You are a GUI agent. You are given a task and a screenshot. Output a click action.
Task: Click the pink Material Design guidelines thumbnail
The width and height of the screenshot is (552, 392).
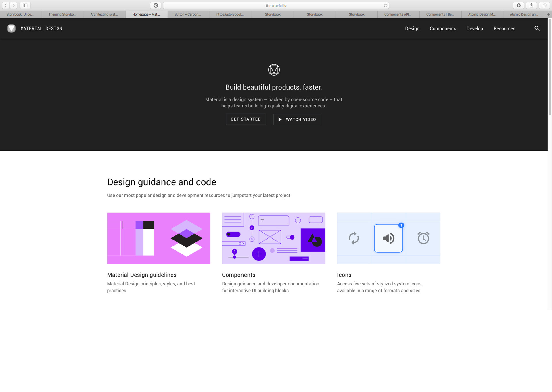coord(159,238)
